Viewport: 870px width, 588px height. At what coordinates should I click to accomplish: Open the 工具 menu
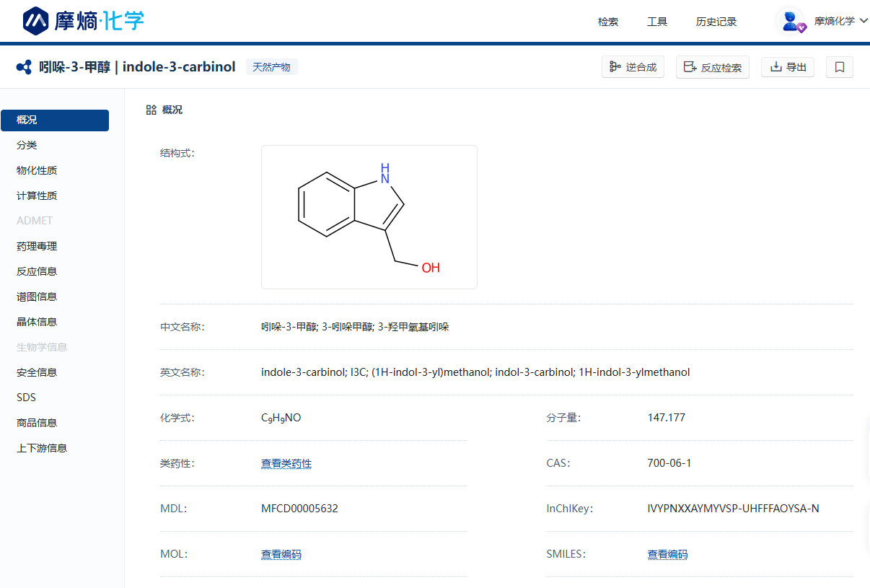tap(657, 22)
